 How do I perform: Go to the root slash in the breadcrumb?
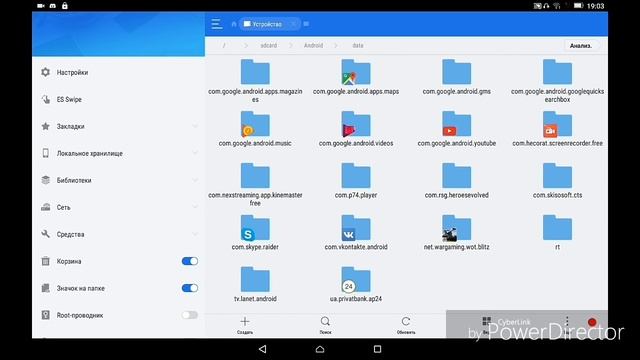coord(224,45)
